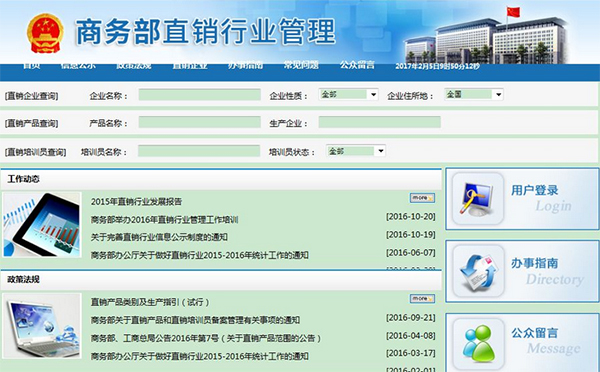Focus the 生产企业 input field
This screenshot has width=600, height=372.
pyautogui.click(x=380, y=122)
